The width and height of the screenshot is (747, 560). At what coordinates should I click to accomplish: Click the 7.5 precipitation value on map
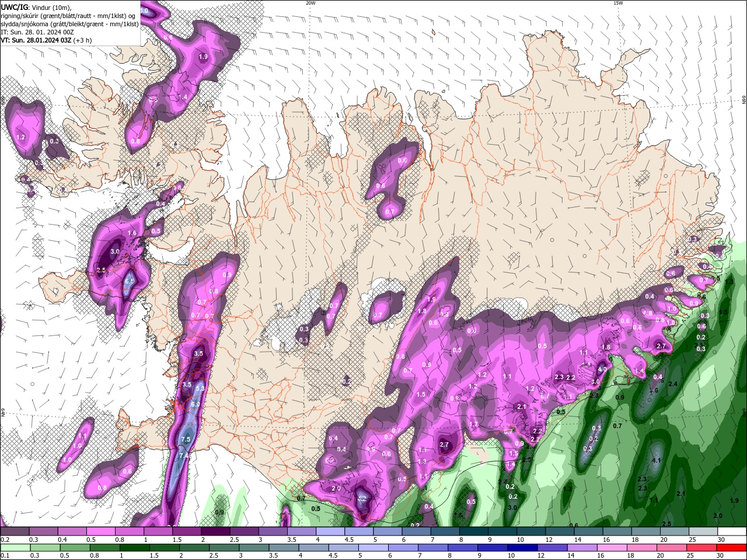click(186, 439)
